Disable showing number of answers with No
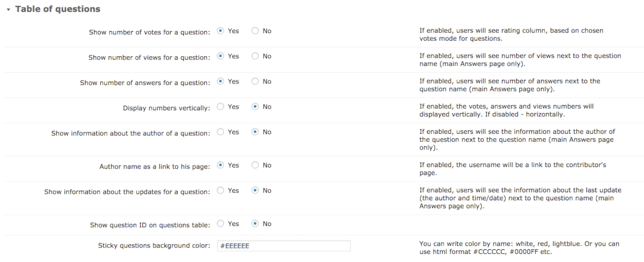The height and width of the screenshot is (262, 644). (255, 81)
